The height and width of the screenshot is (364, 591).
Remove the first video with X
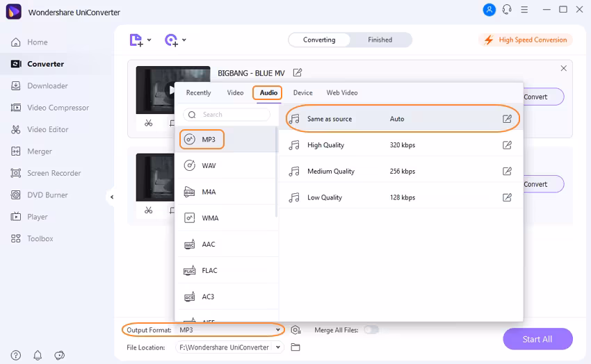point(563,69)
